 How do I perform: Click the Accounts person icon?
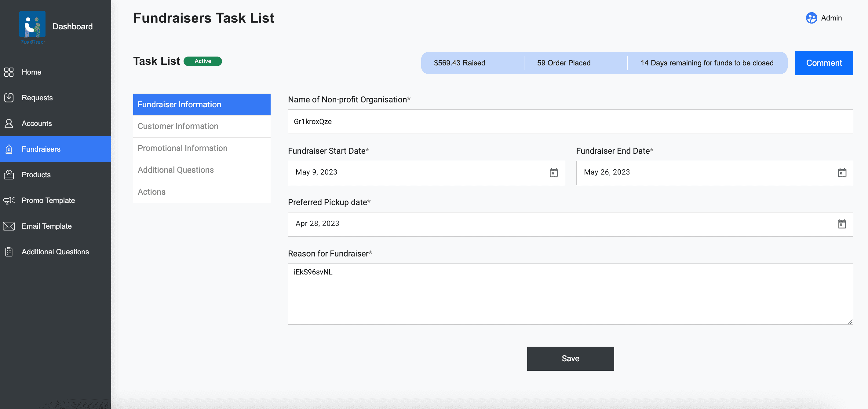click(x=9, y=123)
